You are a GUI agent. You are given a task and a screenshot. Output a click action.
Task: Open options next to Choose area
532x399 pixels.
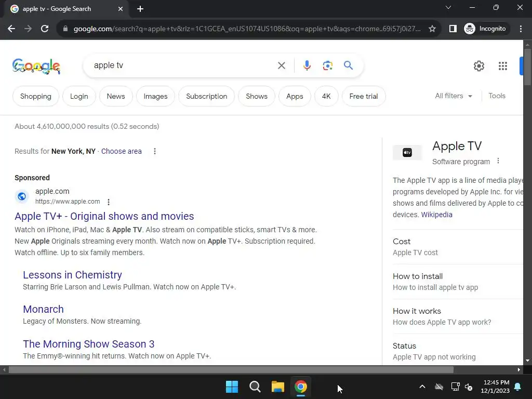155,151
